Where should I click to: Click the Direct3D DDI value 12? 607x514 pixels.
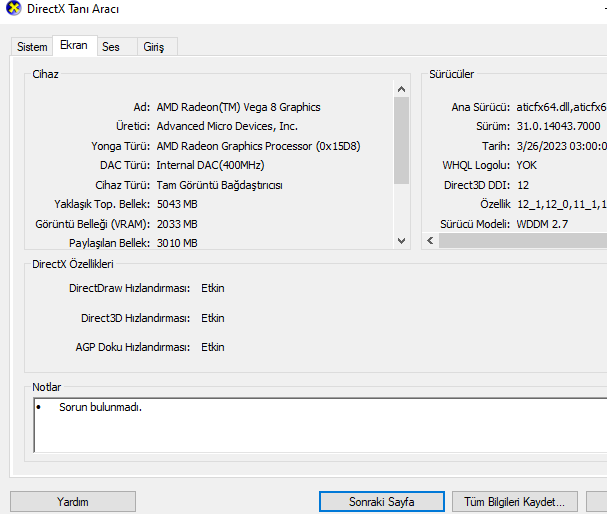pyautogui.click(x=523, y=185)
